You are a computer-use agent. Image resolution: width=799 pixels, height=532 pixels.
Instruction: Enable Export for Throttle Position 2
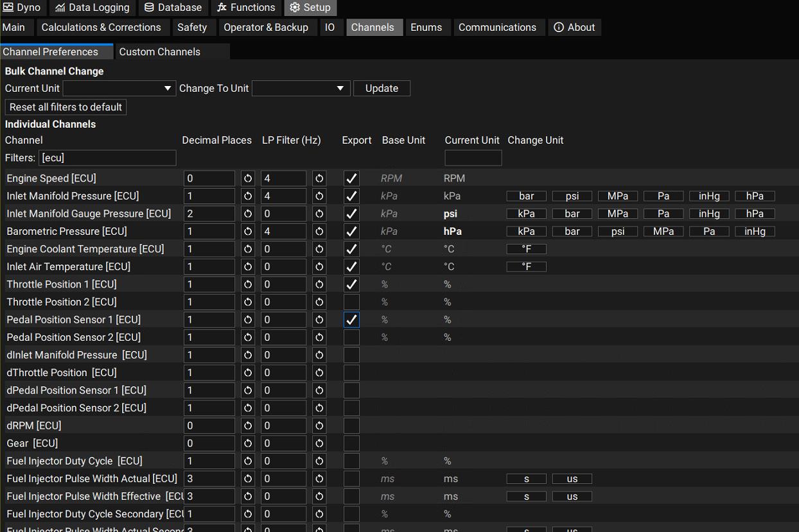click(x=351, y=302)
